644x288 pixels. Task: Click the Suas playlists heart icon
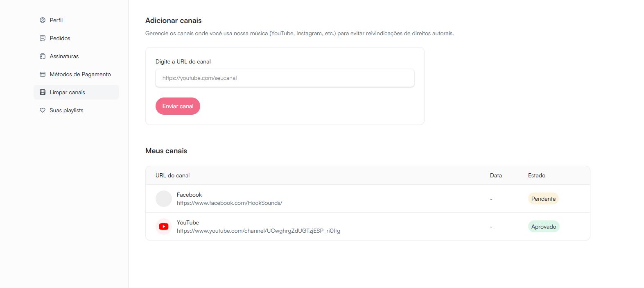pyautogui.click(x=43, y=110)
